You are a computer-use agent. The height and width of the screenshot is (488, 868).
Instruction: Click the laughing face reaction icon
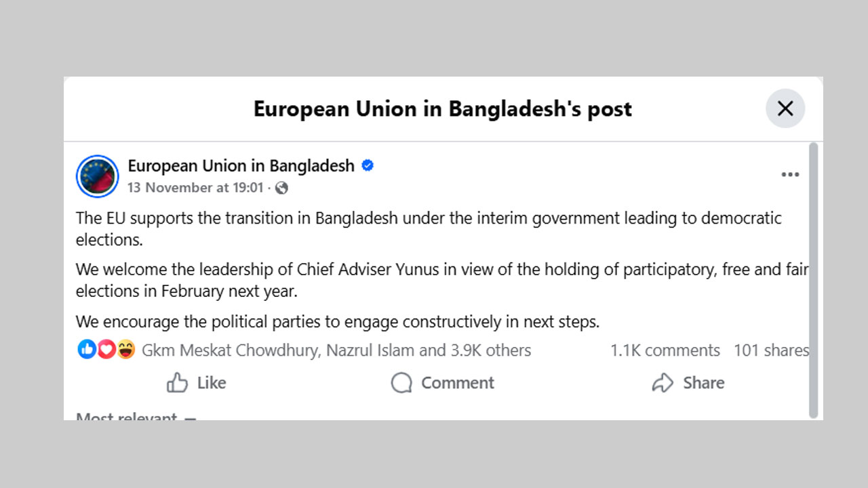[125, 350]
